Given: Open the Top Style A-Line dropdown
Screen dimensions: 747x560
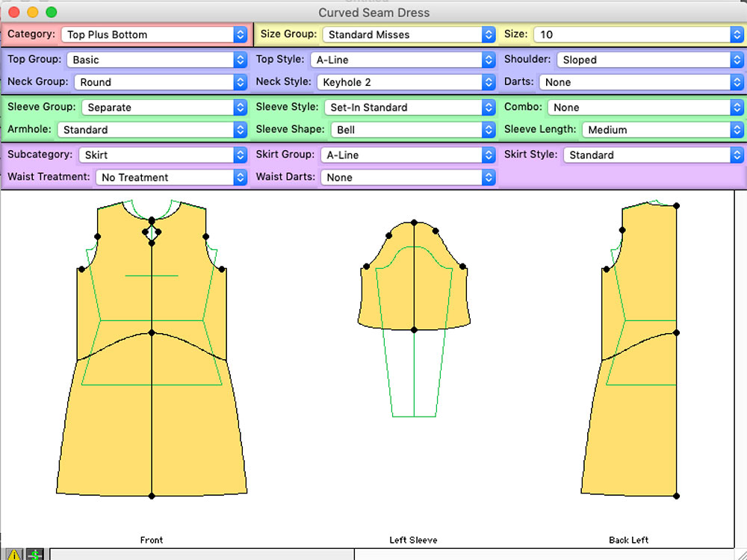Looking at the screenshot, I should pos(403,60).
